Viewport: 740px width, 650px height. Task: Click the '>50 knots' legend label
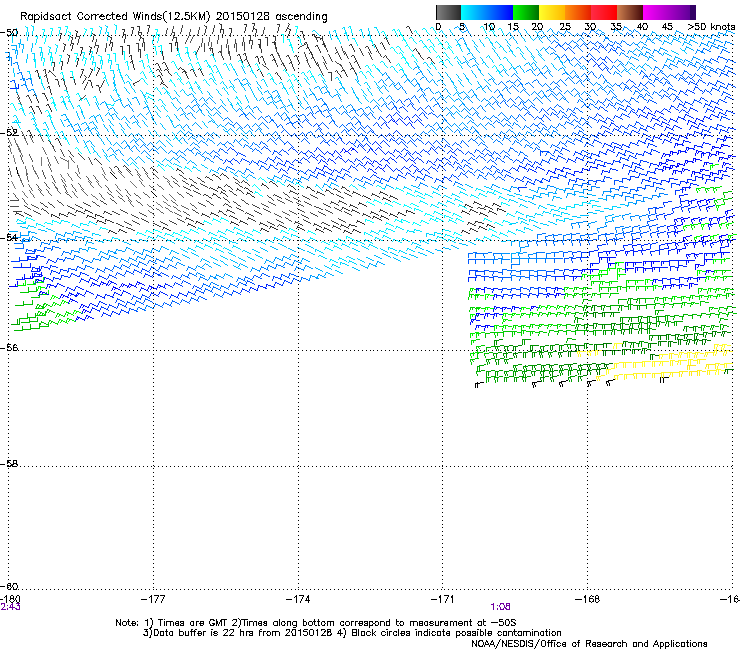711,27
